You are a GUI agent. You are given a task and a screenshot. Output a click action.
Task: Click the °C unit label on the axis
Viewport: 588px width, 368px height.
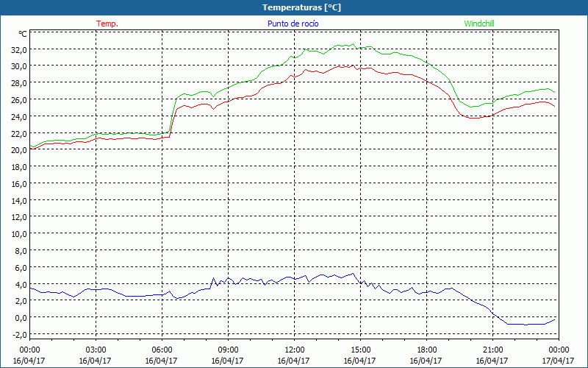23,34
